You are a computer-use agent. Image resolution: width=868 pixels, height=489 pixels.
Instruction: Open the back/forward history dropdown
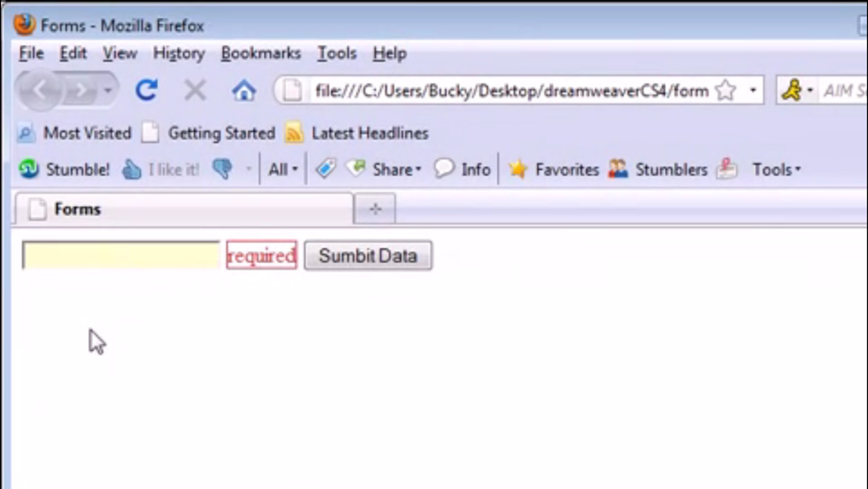[108, 89]
